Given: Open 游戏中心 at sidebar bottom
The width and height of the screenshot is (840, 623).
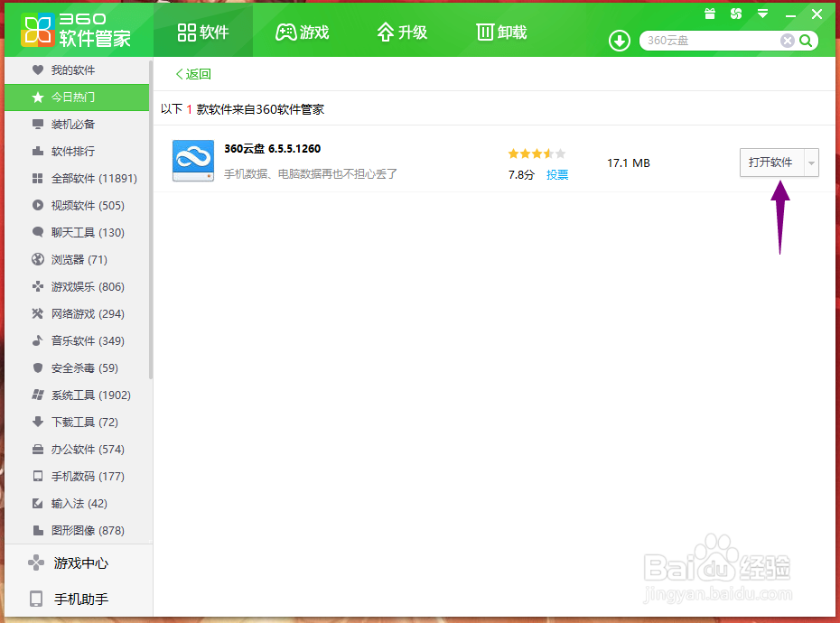Looking at the screenshot, I should tap(79, 563).
